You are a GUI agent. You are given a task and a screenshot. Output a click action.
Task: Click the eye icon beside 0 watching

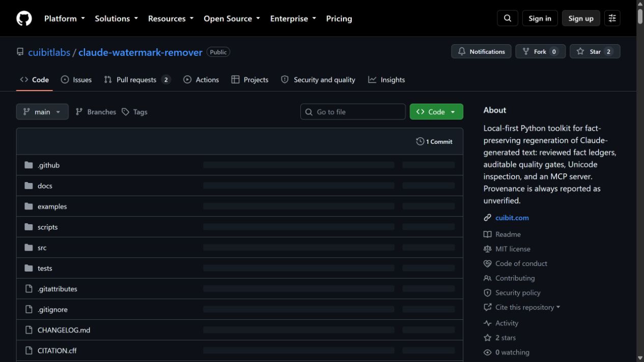point(487,352)
